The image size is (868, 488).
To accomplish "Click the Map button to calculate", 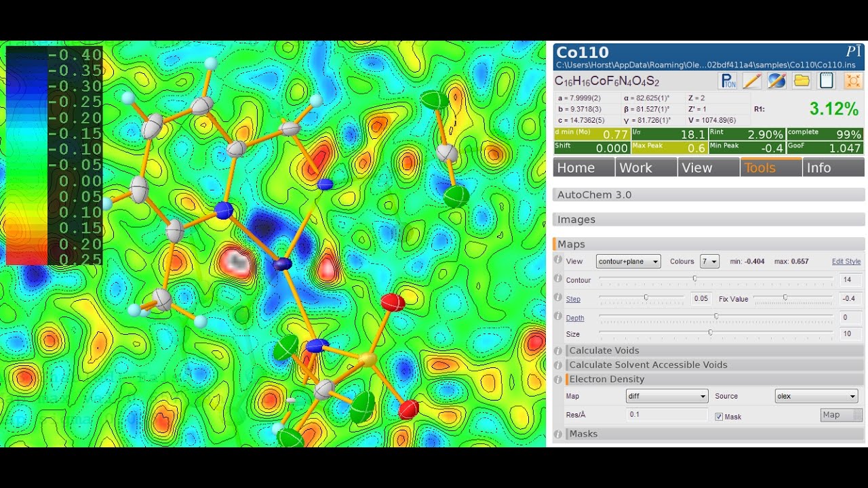I will [x=842, y=415].
